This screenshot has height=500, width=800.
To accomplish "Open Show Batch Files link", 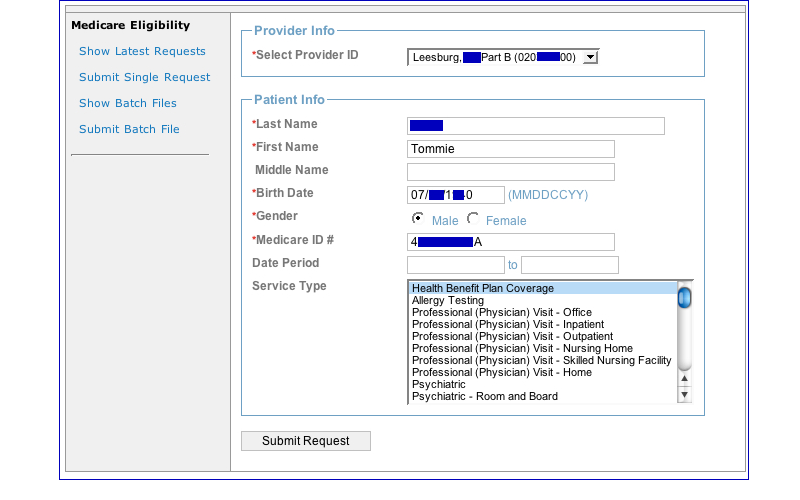I will (x=128, y=103).
